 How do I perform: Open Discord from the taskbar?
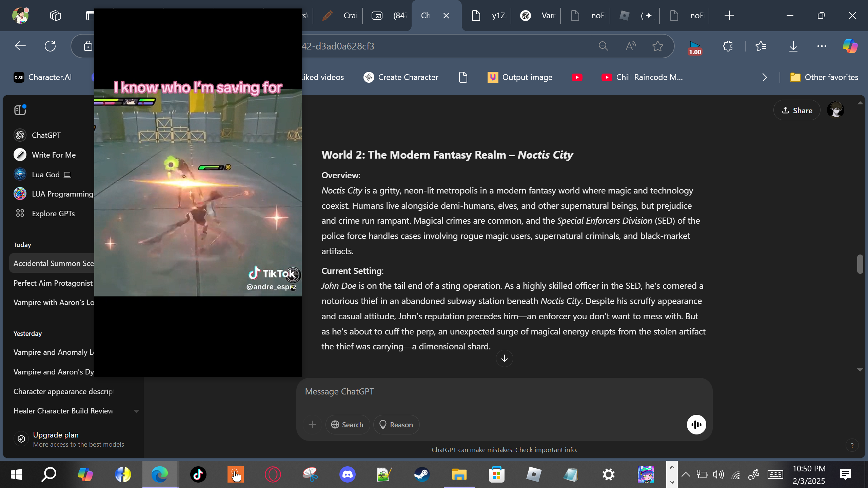[x=347, y=474]
